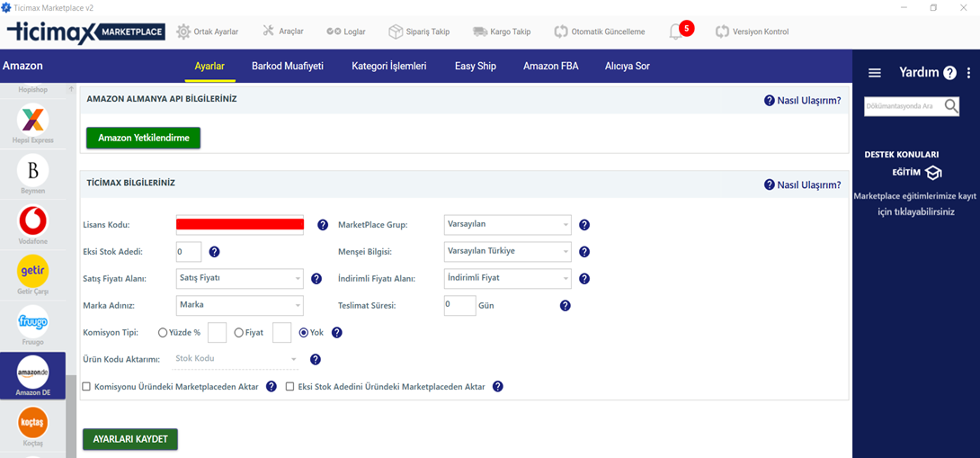Open the hamburger menu in Yardım panel
This screenshot has width=980, height=458.
[875, 73]
